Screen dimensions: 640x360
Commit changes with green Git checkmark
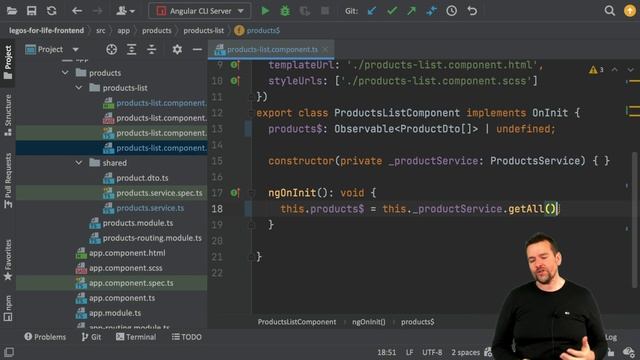click(392, 11)
